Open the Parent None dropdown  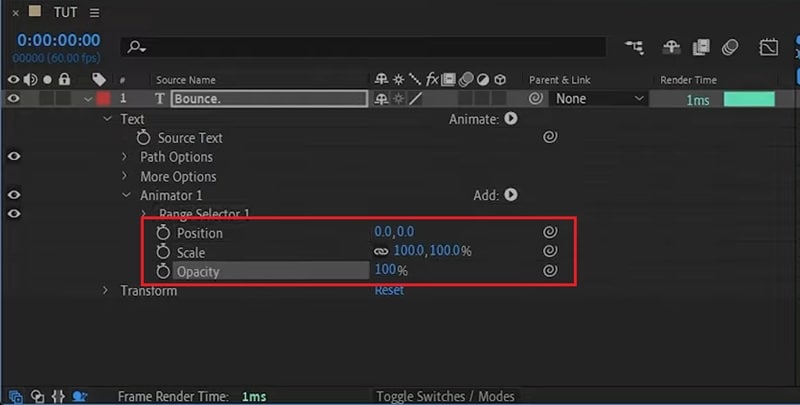[x=599, y=98]
